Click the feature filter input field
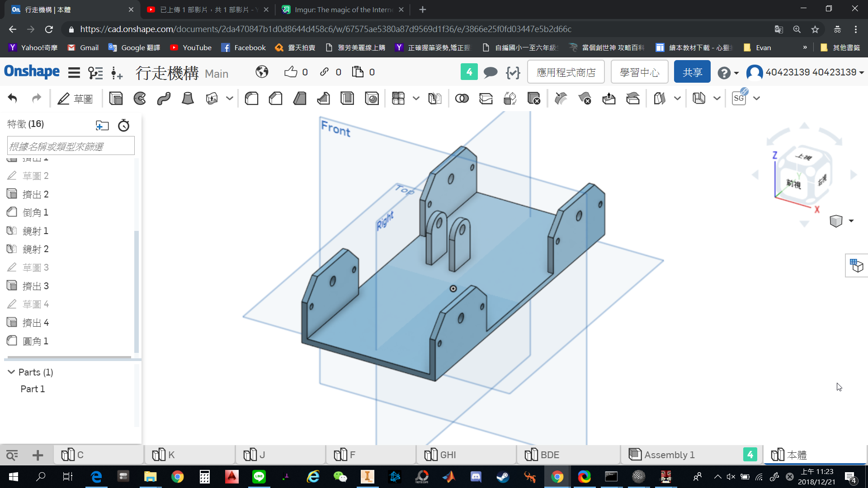Viewport: 868px width, 488px height. click(x=71, y=146)
